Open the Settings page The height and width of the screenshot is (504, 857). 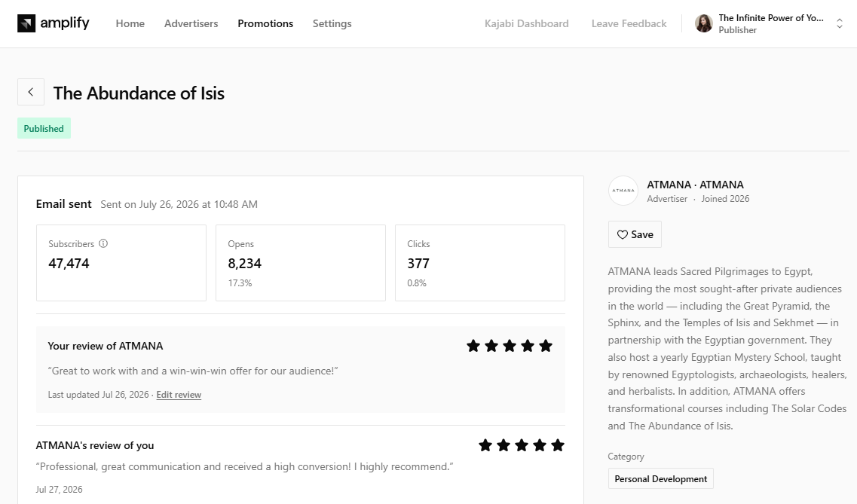point(332,23)
